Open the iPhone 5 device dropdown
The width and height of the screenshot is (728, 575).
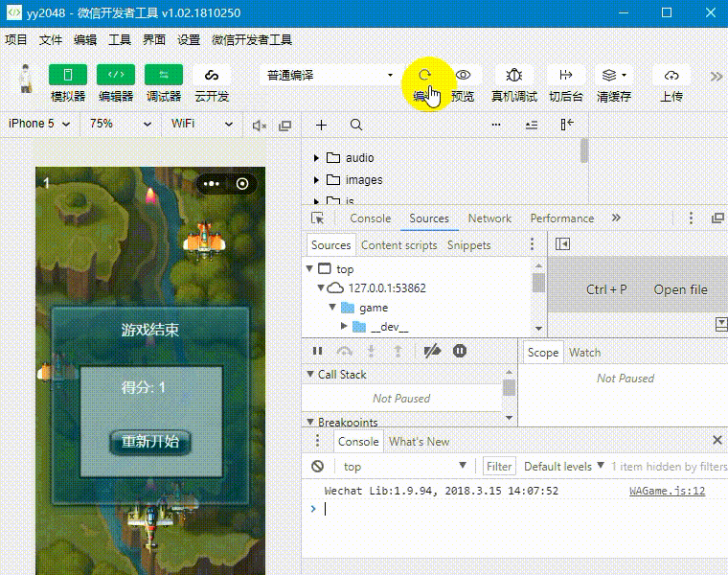point(39,124)
